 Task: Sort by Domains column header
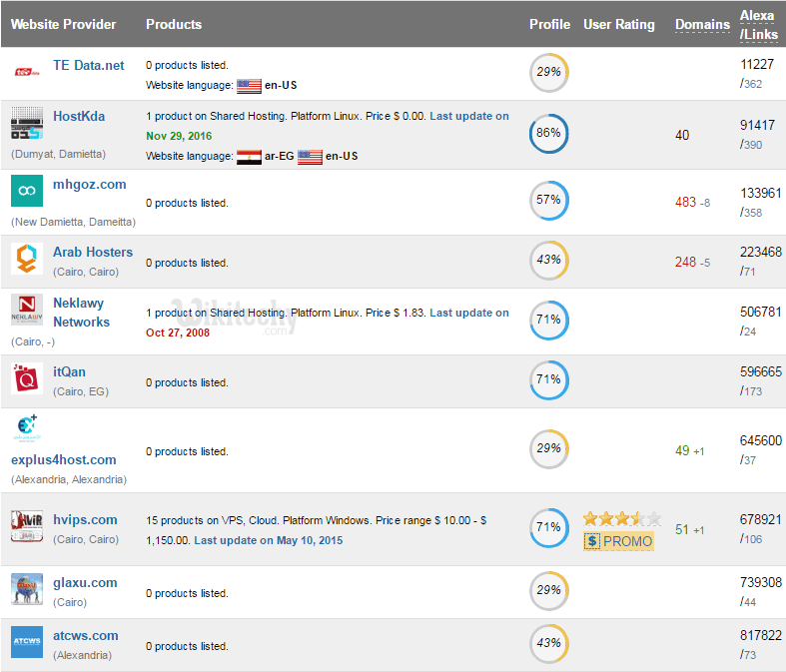click(x=702, y=24)
